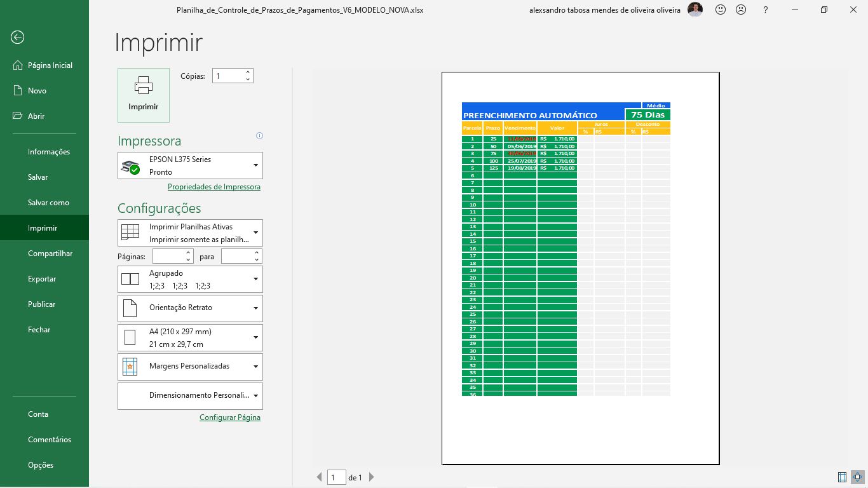Image resolution: width=868 pixels, height=488 pixels.
Task: Click the current page number field
Action: [x=336, y=477]
